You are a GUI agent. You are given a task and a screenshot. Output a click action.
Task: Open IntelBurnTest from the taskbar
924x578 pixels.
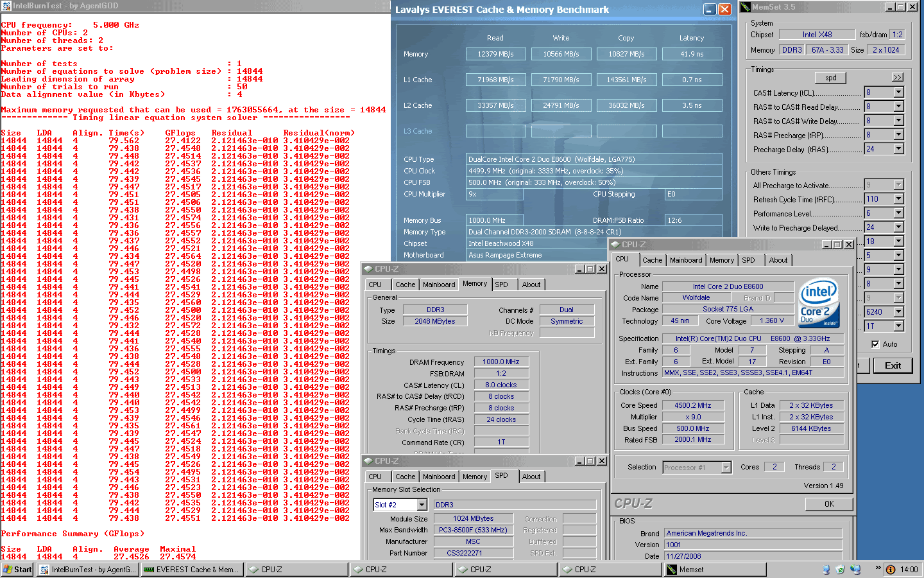(88, 570)
